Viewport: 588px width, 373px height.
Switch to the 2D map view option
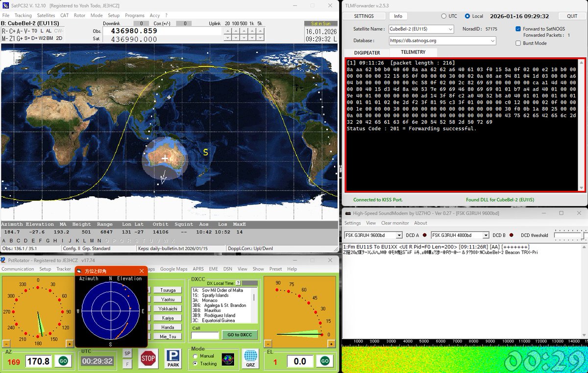click(59, 38)
